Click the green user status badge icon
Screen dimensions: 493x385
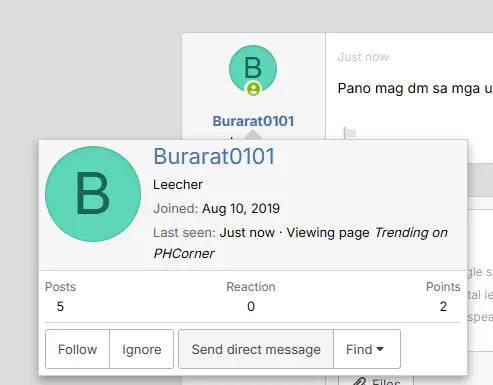point(253,89)
